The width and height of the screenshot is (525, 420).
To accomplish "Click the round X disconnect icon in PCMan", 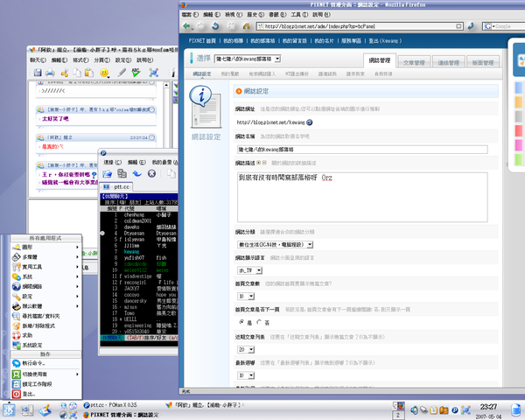I will (x=151, y=173).
